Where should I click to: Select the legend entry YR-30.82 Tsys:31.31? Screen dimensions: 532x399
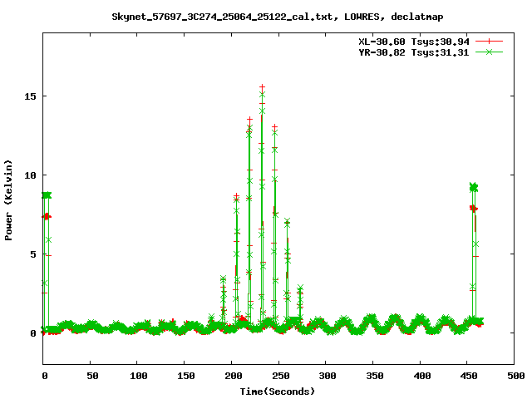pos(414,52)
